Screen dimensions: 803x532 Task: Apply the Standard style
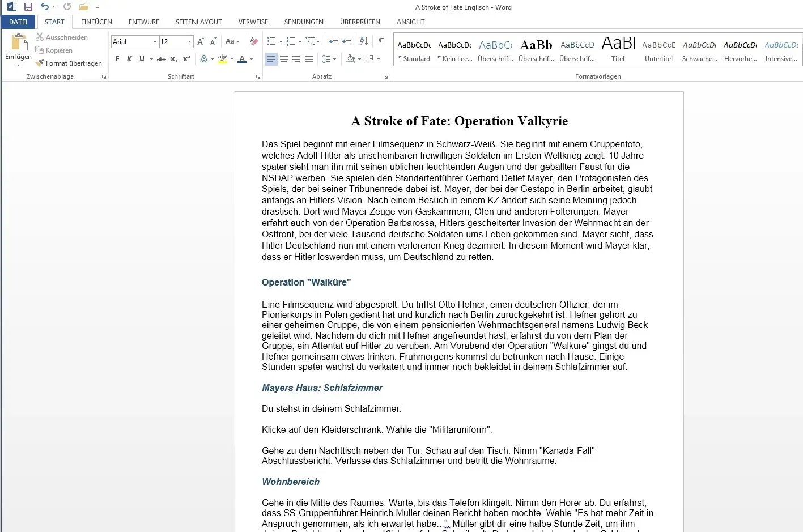pos(414,51)
